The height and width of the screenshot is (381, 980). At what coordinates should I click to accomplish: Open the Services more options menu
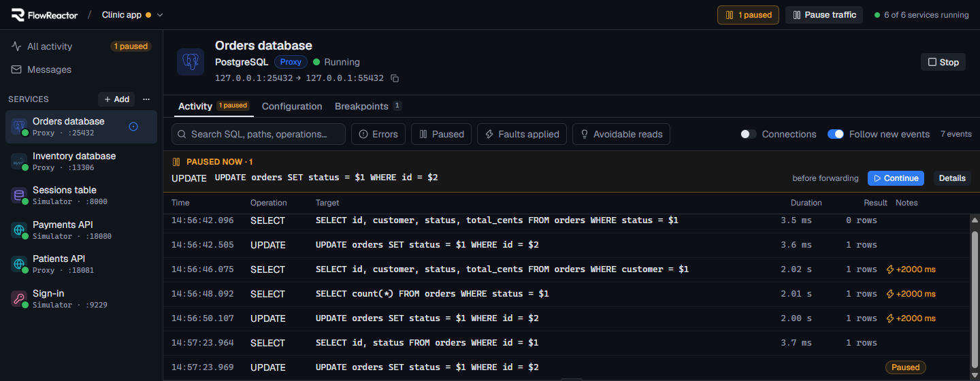[146, 99]
